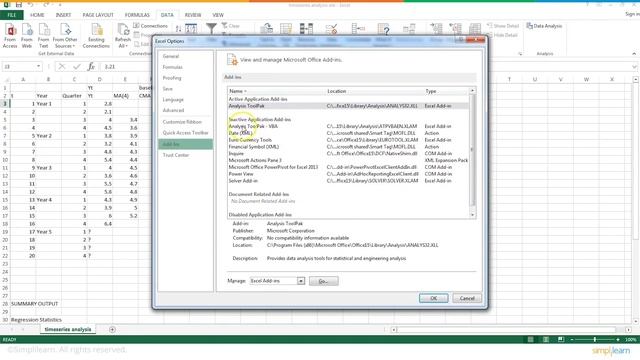Image resolution: width=640 pixels, height=360 pixels.
Task: Click the Group outline icon
Action: click(436, 29)
